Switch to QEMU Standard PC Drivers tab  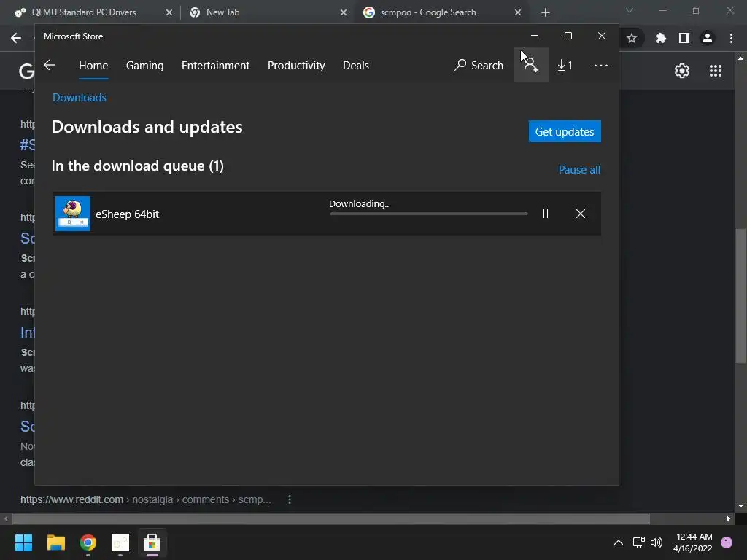point(84,12)
